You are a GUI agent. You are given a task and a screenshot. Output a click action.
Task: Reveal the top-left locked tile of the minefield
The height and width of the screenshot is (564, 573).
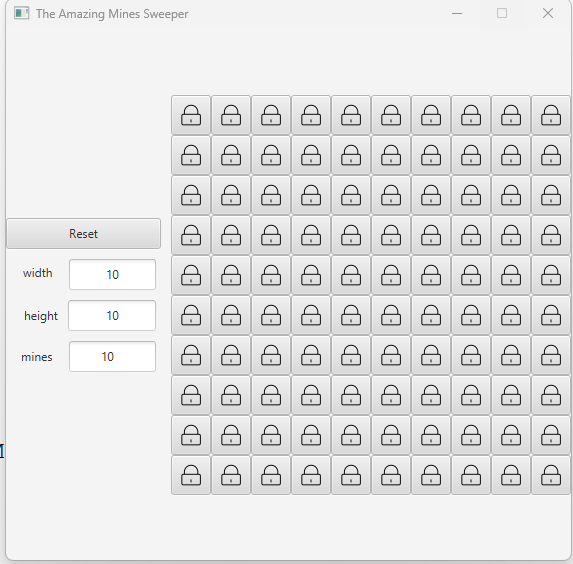click(191, 115)
